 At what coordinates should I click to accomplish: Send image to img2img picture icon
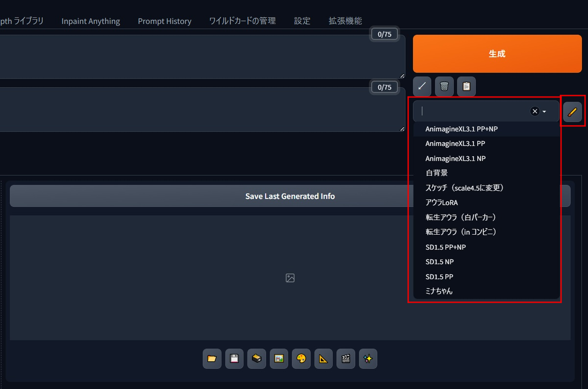pyautogui.click(x=279, y=359)
